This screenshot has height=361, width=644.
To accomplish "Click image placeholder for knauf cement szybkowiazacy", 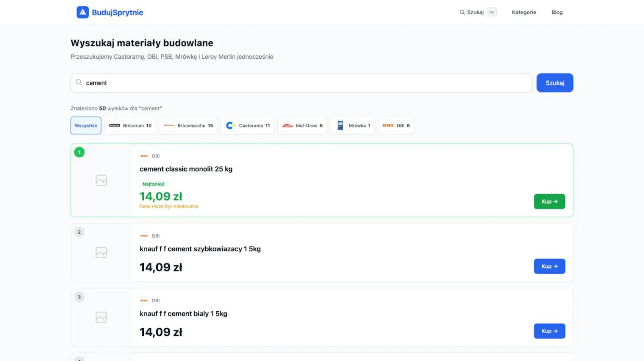I will click(x=101, y=252).
